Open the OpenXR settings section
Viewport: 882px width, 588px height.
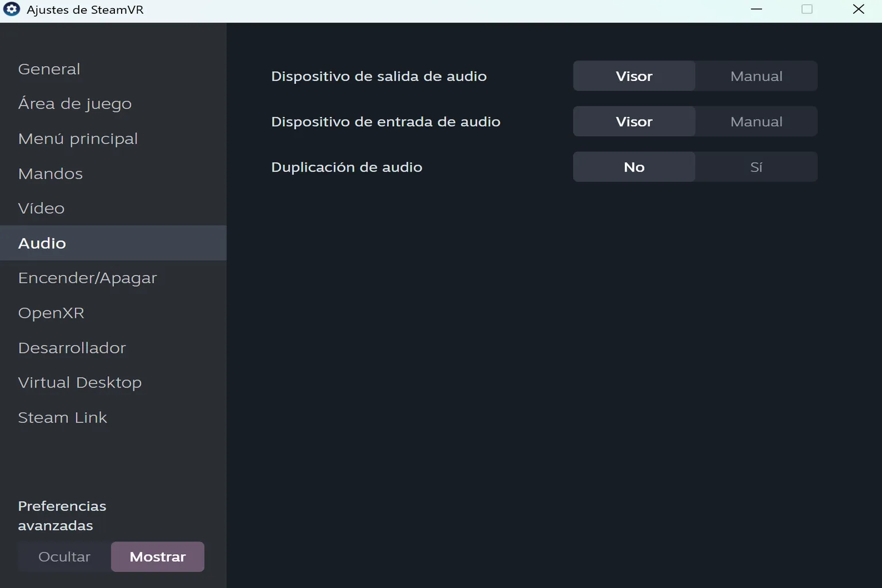[113, 313]
